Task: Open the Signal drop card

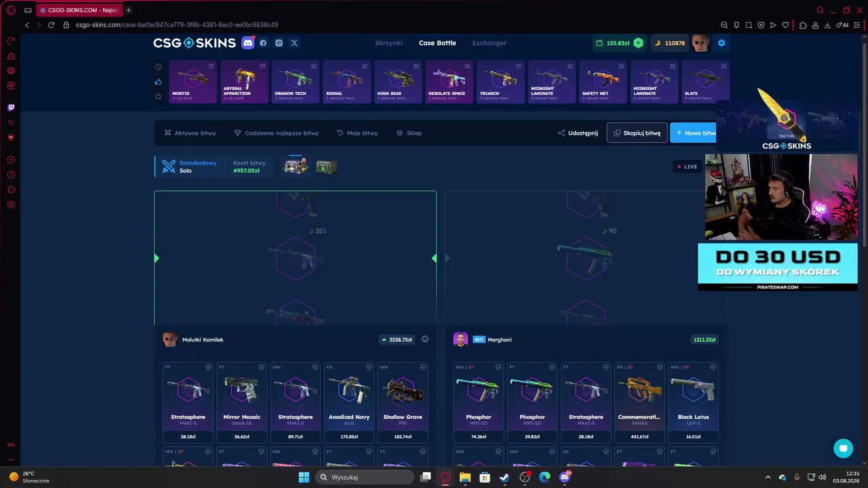Action: point(347,82)
